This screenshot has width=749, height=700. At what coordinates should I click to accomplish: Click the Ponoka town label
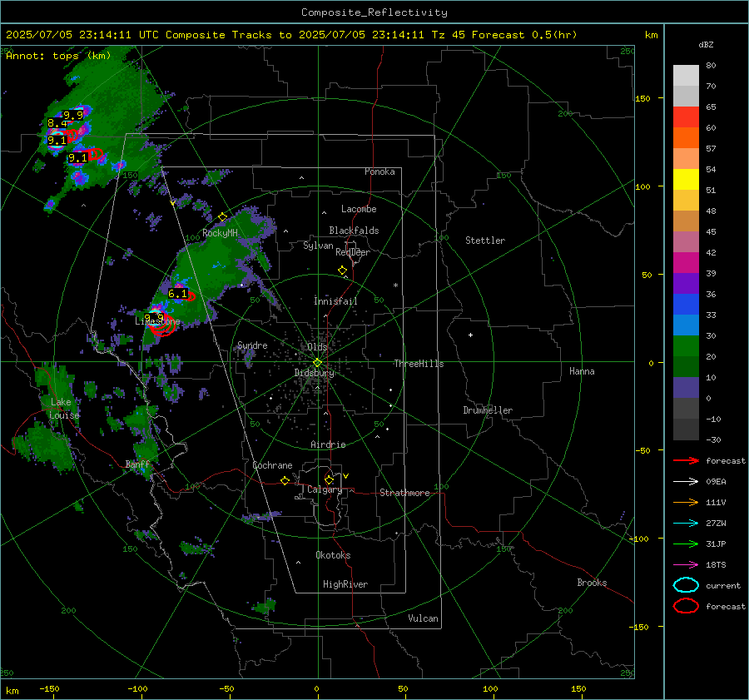click(379, 171)
